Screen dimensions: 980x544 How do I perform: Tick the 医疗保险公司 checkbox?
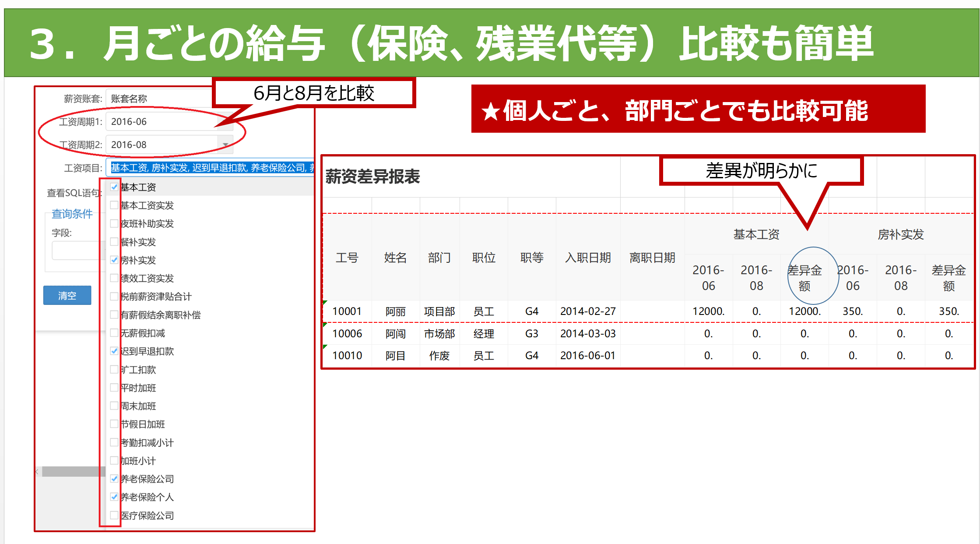coord(114,515)
